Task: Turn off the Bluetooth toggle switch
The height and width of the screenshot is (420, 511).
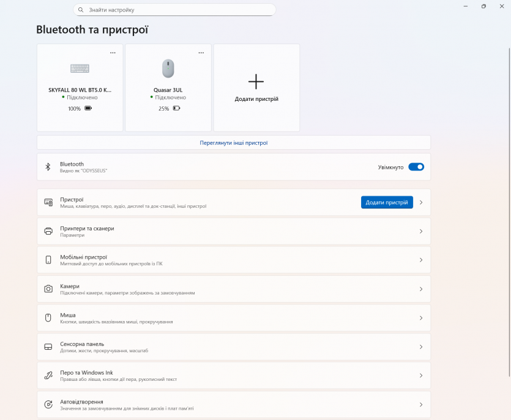Action: point(416,167)
